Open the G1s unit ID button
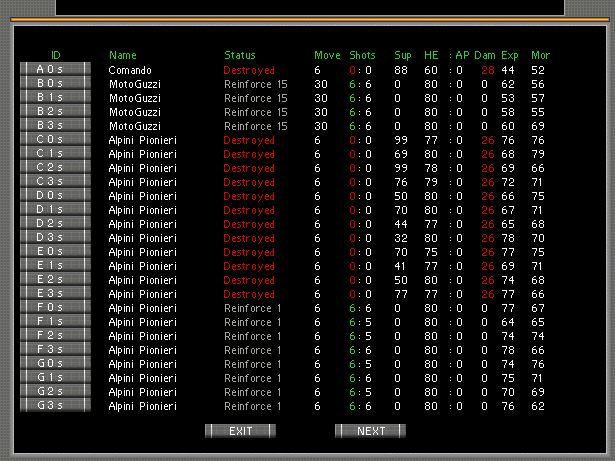 (x=55, y=378)
